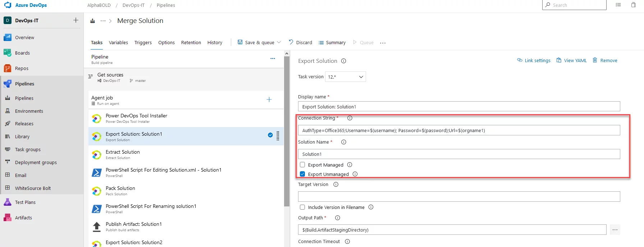Switch to the Tasks tab
The image size is (644, 247).
(x=97, y=42)
